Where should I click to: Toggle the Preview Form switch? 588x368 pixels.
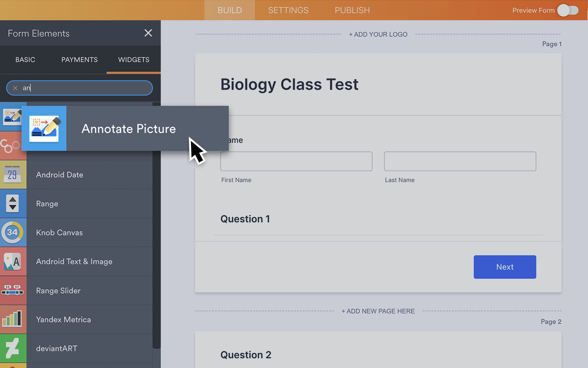pos(567,10)
